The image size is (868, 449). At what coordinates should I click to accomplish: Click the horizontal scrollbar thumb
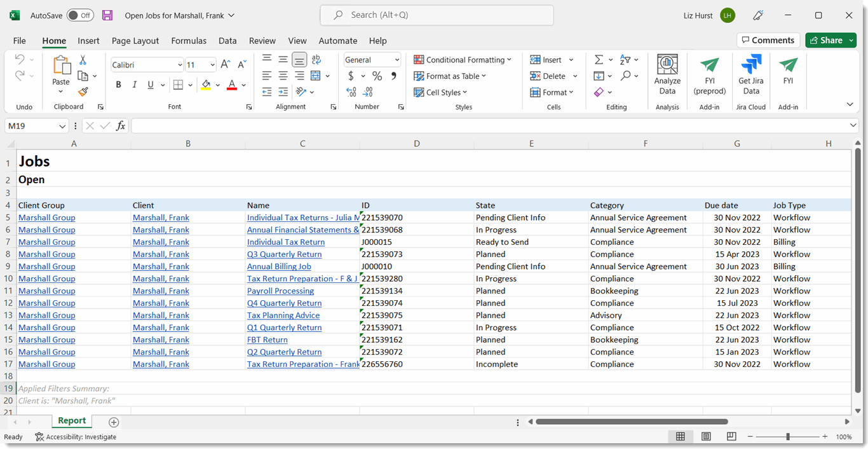click(x=632, y=422)
